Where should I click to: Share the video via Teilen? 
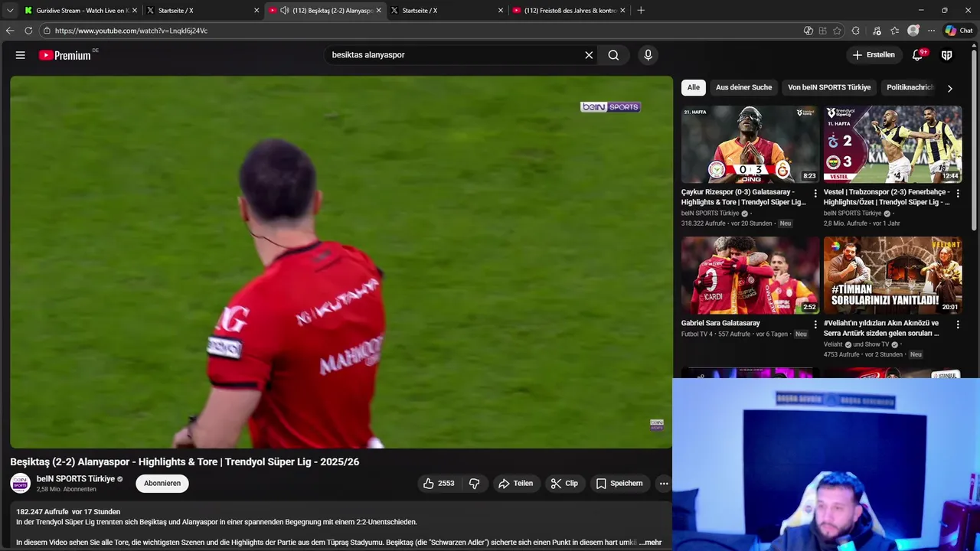coord(515,484)
